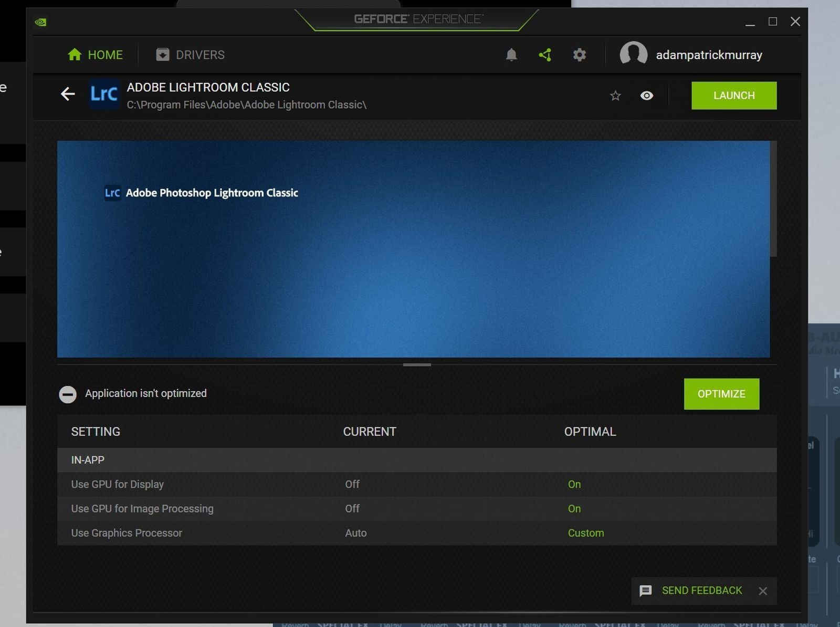
Task: Click optimal On for Use GPU for Display
Action: click(574, 484)
